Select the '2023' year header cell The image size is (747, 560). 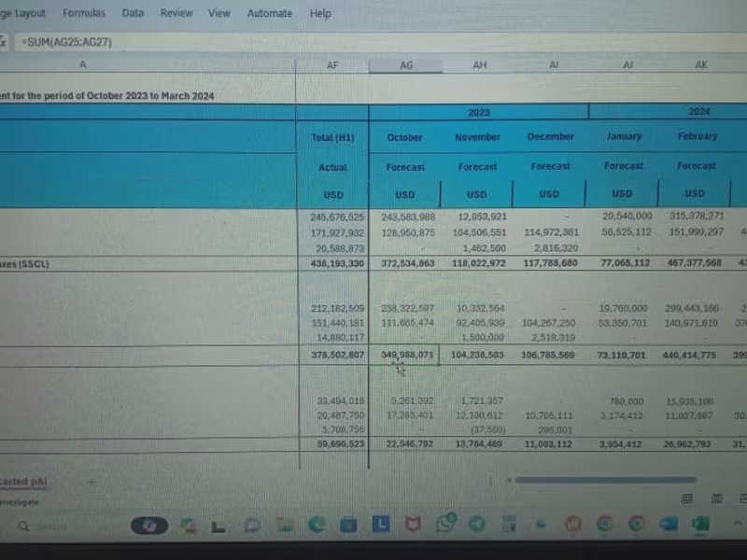pos(479,112)
